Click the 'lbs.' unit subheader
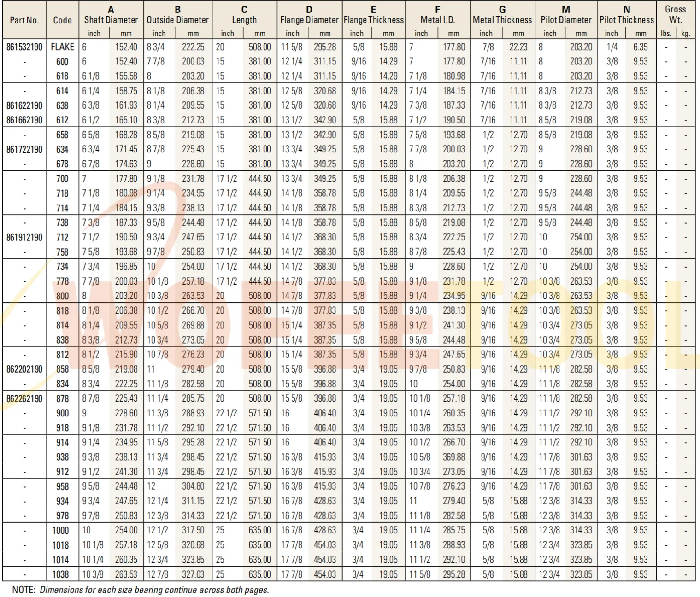The width and height of the screenshot is (700, 597). pyautogui.click(x=666, y=33)
